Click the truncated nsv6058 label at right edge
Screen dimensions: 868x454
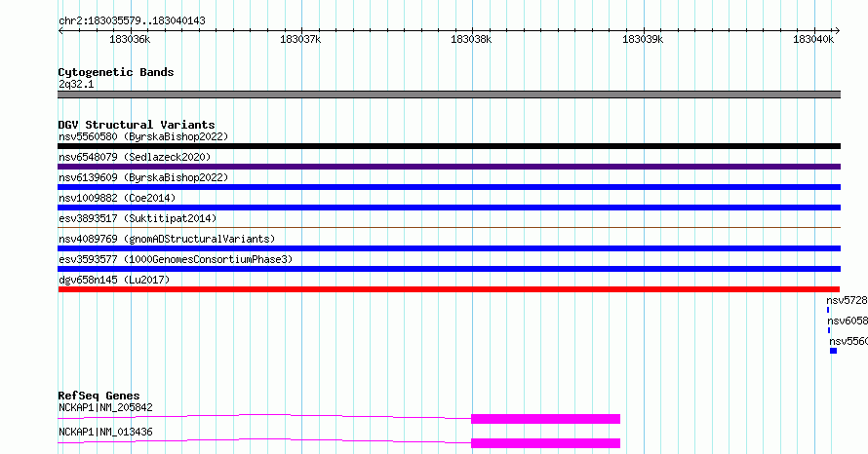pyautogui.click(x=848, y=321)
